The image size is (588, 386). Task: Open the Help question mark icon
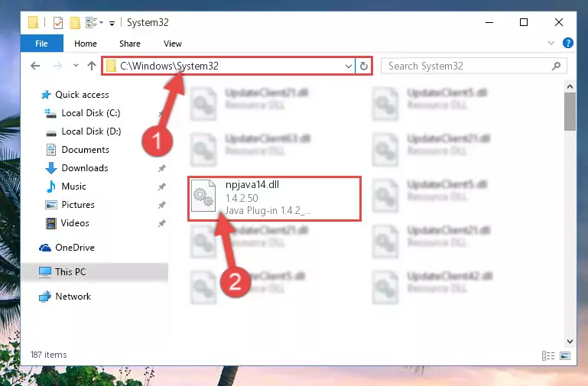[x=568, y=43]
